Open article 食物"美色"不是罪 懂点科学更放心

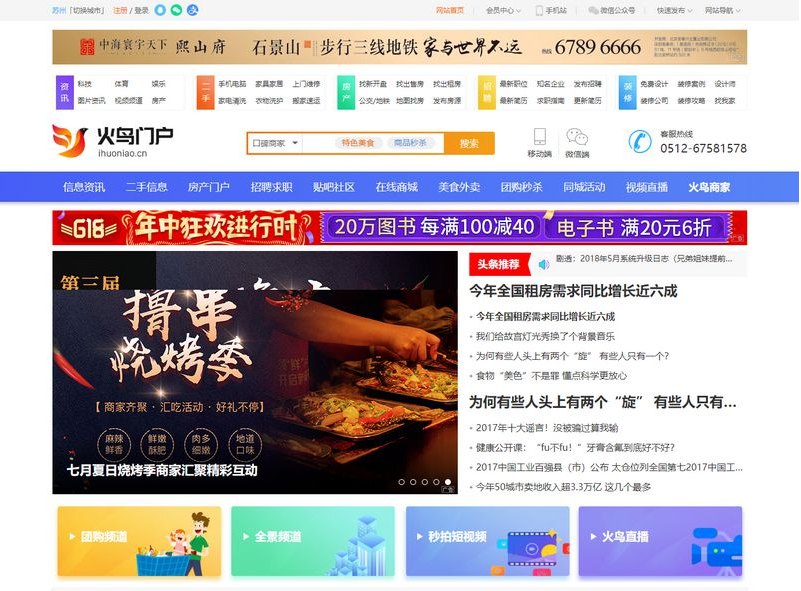pyautogui.click(x=551, y=375)
